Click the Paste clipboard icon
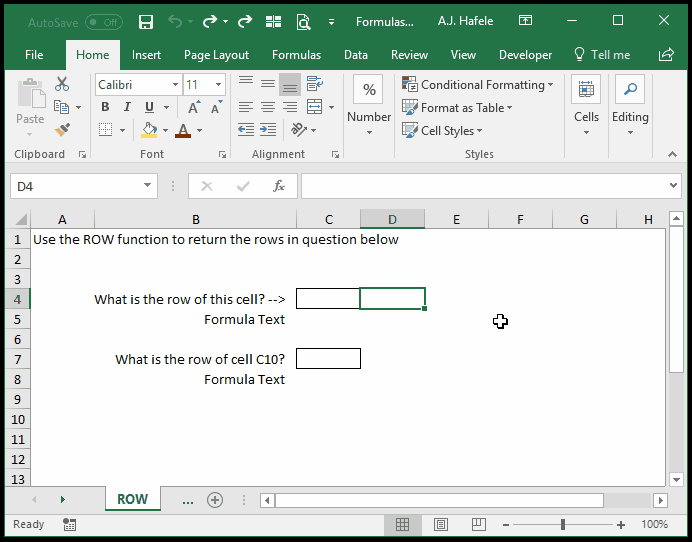The height and width of the screenshot is (542, 692). 31,93
